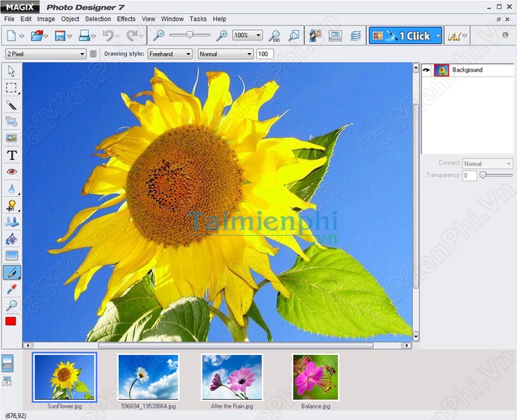This screenshot has width=517, height=420.
Task: Open the Balance.jpg thumbnail
Action: [x=316, y=377]
